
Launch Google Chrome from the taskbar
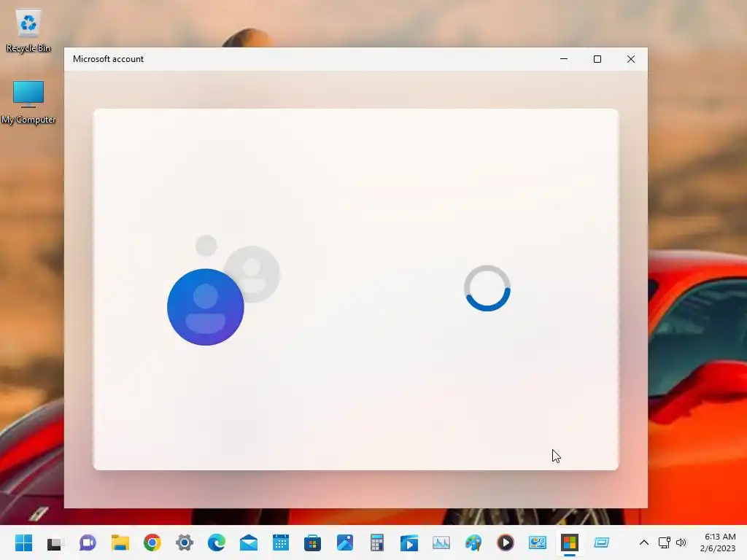pyautogui.click(x=152, y=542)
